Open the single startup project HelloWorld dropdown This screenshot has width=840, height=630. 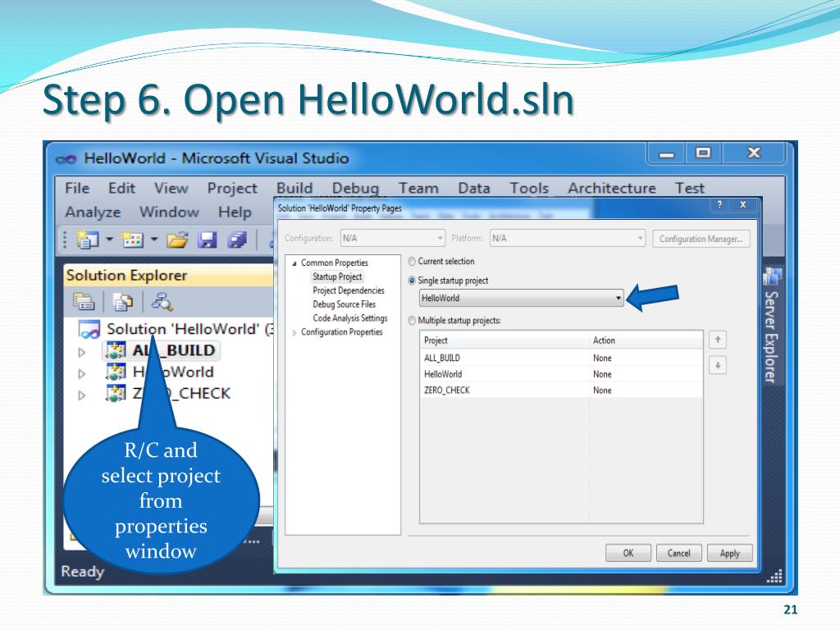[521, 298]
